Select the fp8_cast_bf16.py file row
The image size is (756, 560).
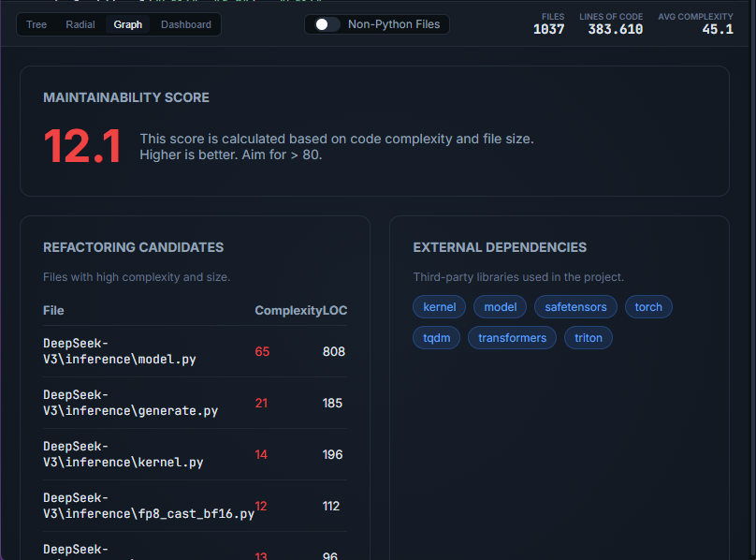coord(148,506)
